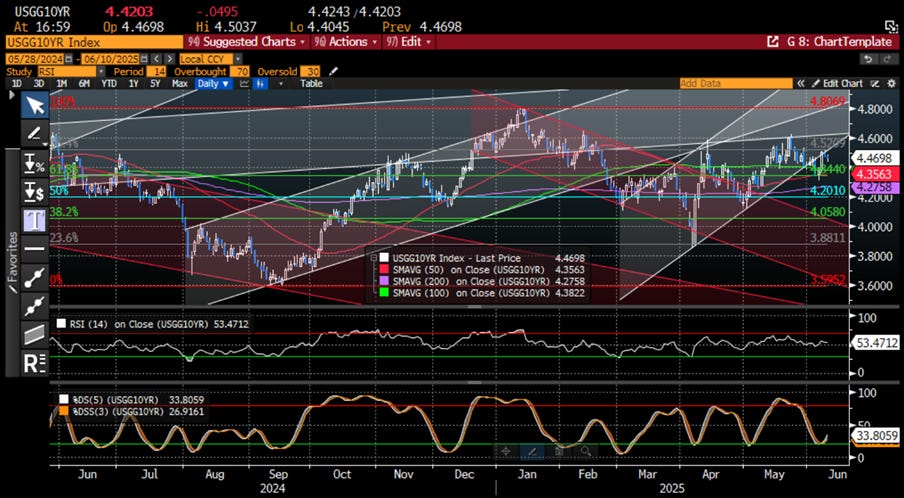Viewport: 904px width, 498px height.
Task: Open the Suggested Charts dropdown
Action: [249, 42]
